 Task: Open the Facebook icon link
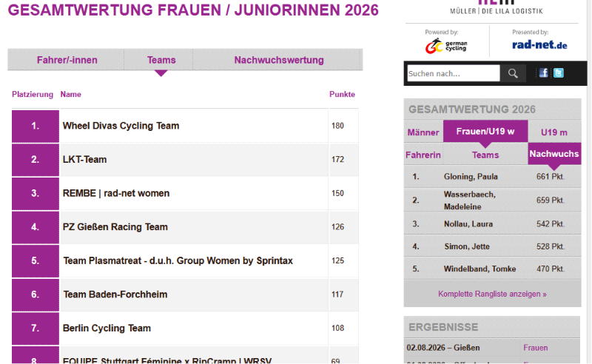pyautogui.click(x=543, y=73)
